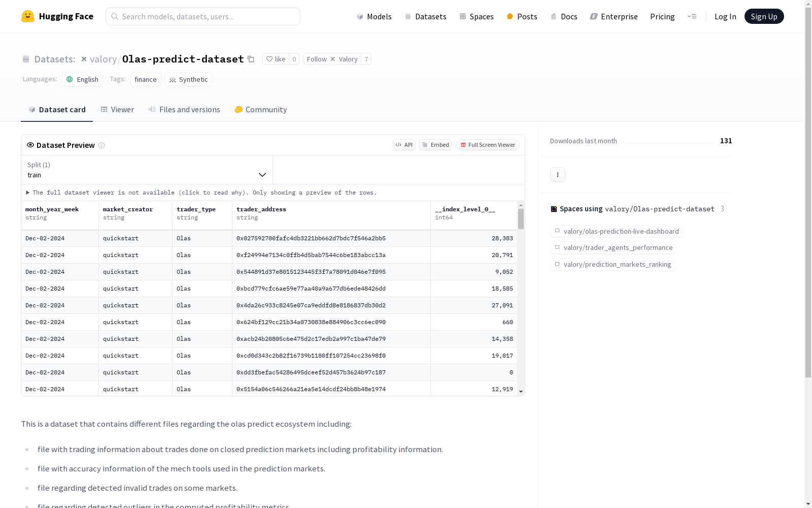Viewport: 812px width, 508px height.
Task: Switch to the Dataset card tab
Action: coord(57,110)
